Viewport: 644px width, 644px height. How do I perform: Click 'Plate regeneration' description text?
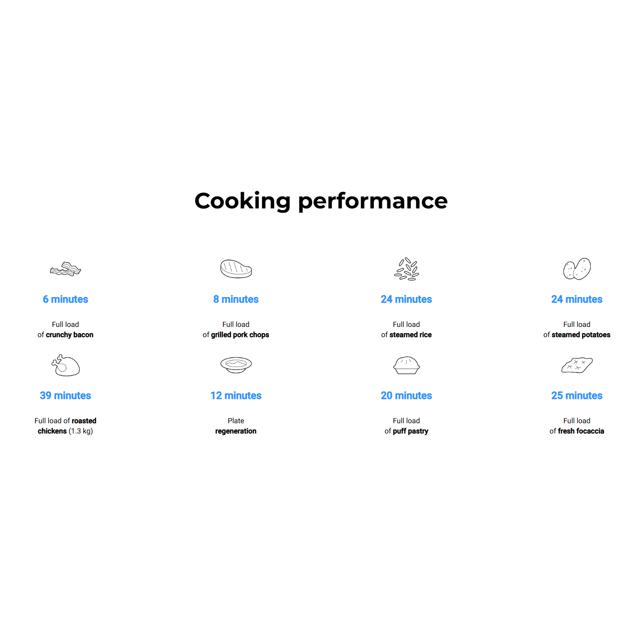point(236,426)
